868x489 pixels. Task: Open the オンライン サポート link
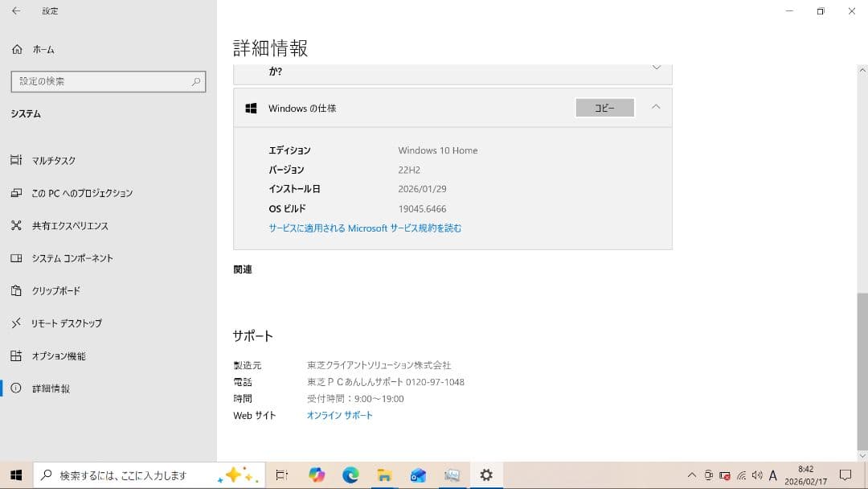(x=339, y=415)
